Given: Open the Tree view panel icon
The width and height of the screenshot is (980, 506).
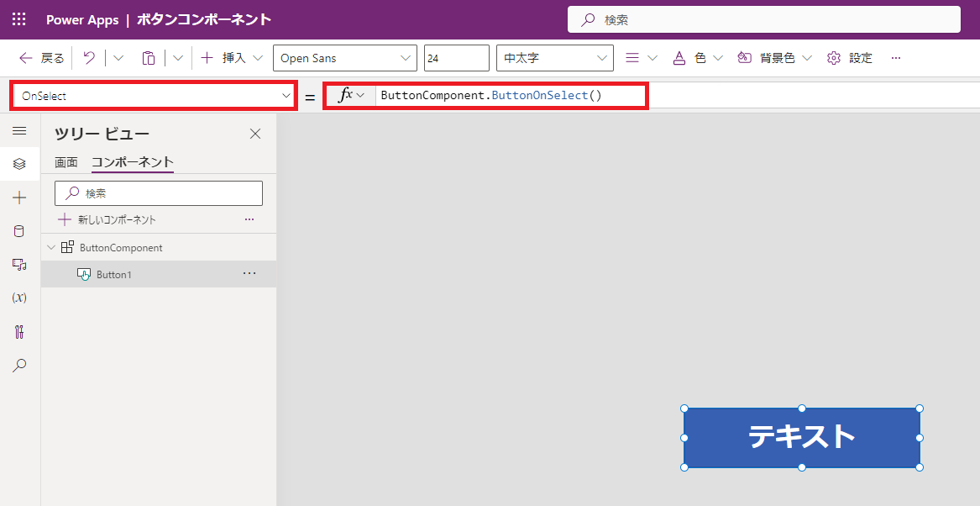Looking at the screenshot, I should point(19,164).
